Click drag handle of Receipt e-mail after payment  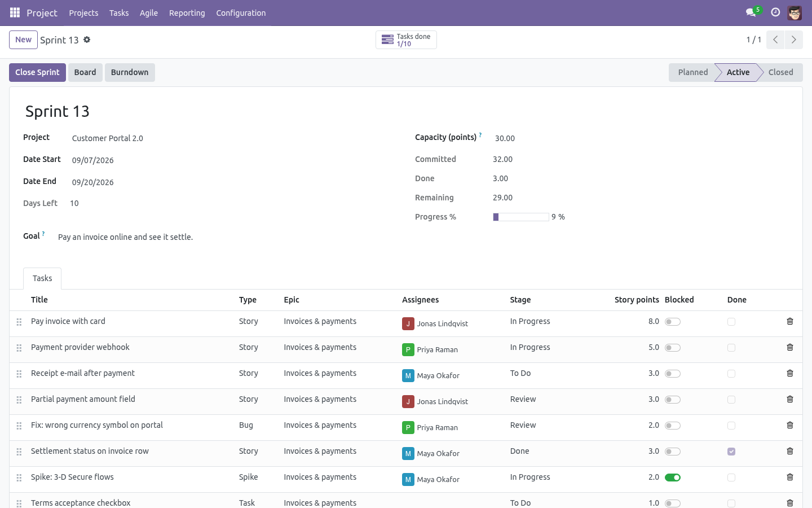coord(19,374)
